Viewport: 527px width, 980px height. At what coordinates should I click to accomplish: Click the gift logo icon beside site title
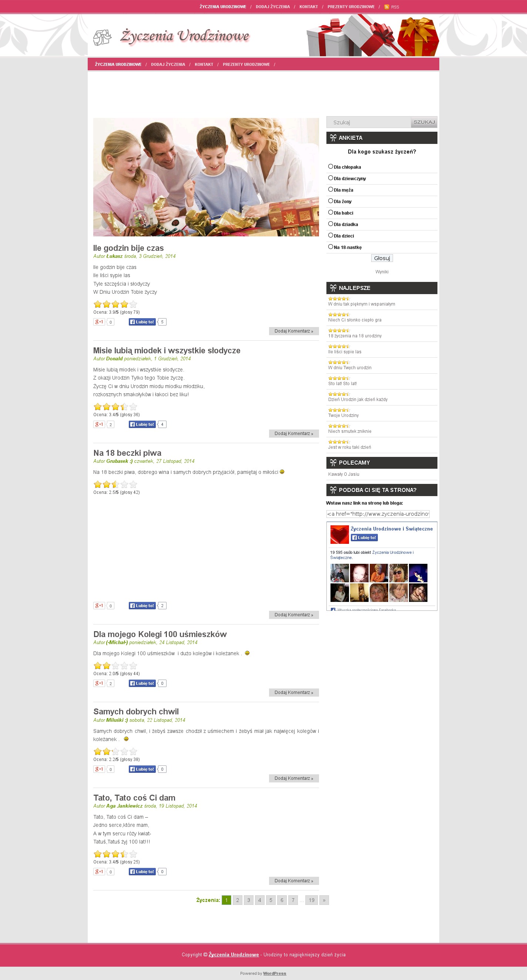(103, 37)
